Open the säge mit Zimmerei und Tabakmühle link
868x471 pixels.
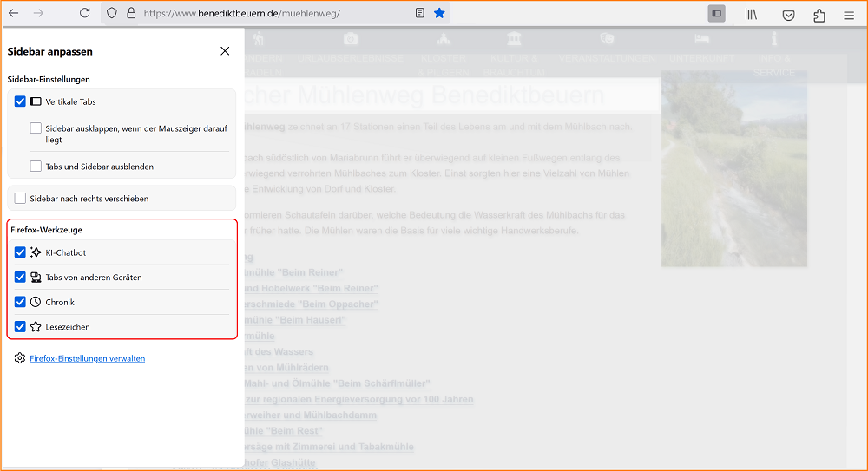click(x=329, y=447)
